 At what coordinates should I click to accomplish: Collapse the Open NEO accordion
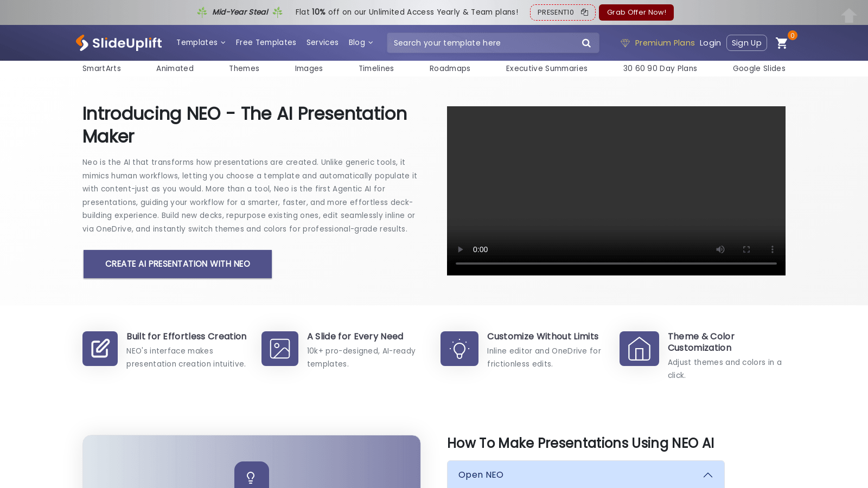pyautogui.click(x=707, y=475)
